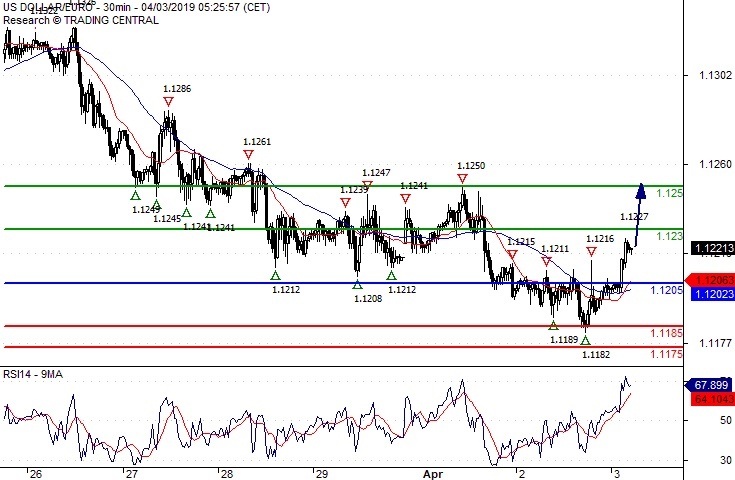The height and width of the screenshot is (480, 735).
Task: Click the 1.1227 price label
Action: [x=634, y=217]
